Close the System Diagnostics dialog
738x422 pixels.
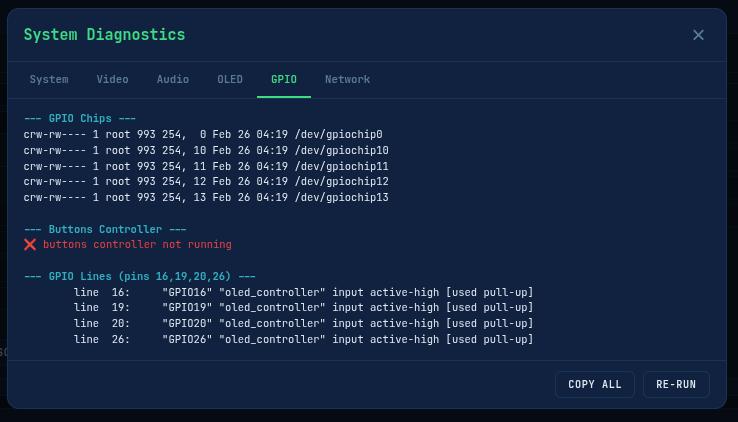coord(698,35)
